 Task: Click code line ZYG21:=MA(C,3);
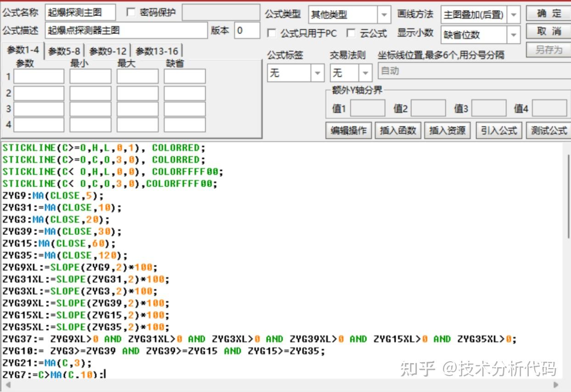[x=47, y=363]
